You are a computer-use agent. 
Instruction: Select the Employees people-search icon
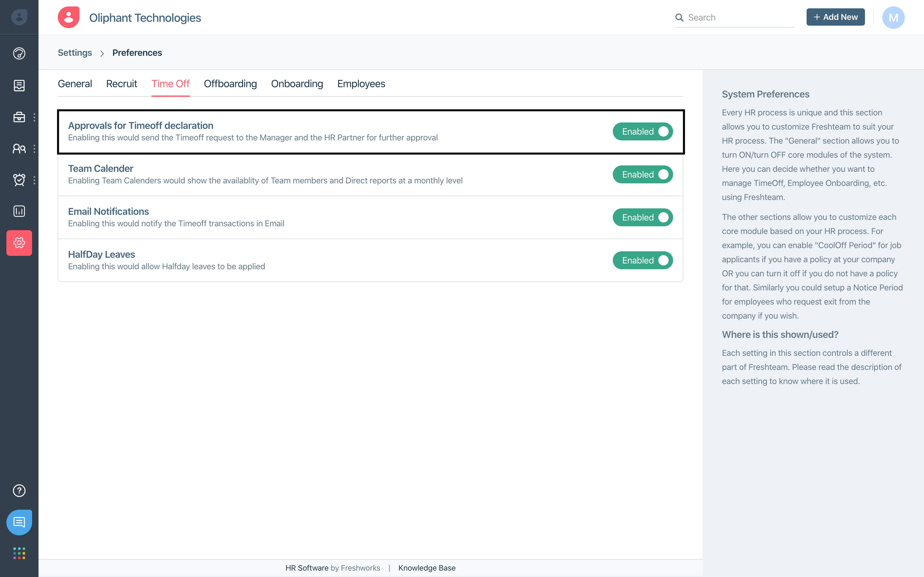pos(19,148)
